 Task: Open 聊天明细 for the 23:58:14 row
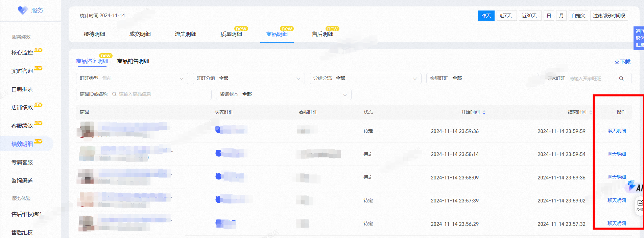coord(617,154)
